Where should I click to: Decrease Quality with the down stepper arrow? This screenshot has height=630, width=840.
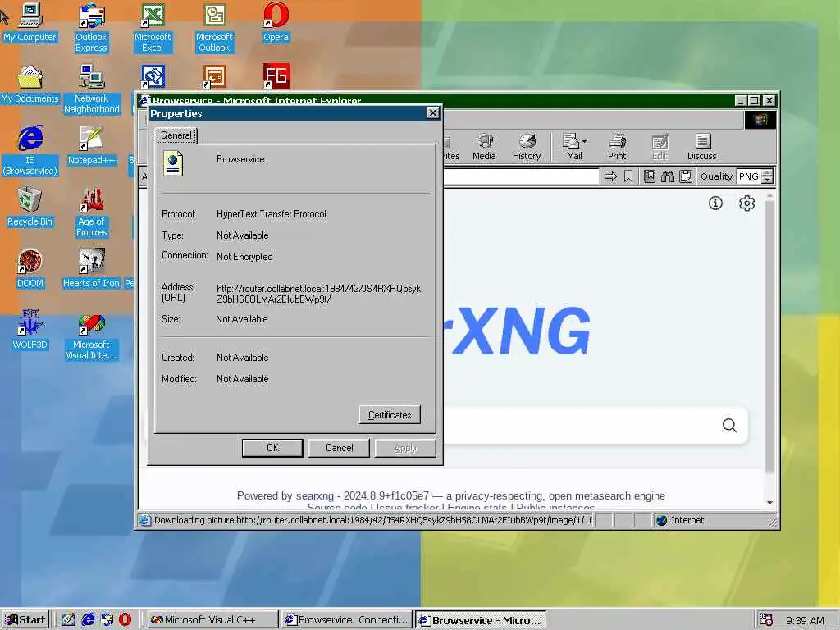pos(768,180)
